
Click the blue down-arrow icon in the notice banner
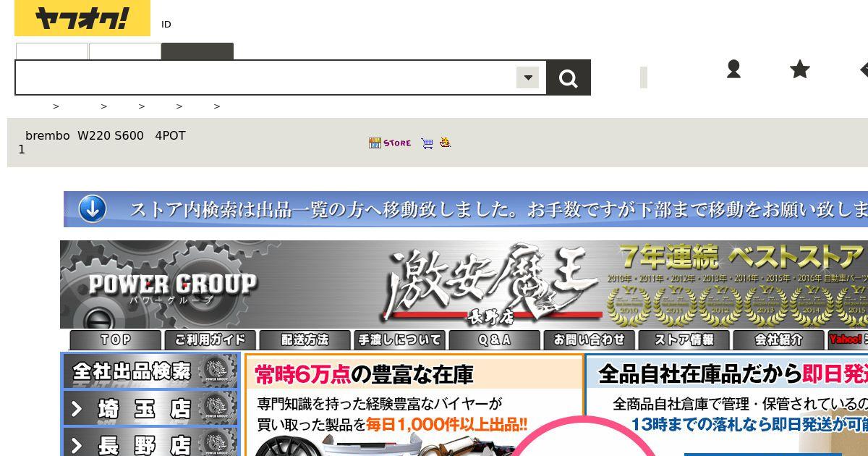click(93, 209)
